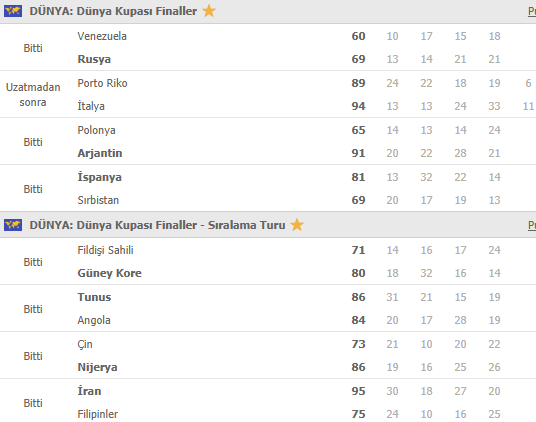Click the Nijerya final score 86
Viewport: 536px width, 422px height.
[358, 367]
